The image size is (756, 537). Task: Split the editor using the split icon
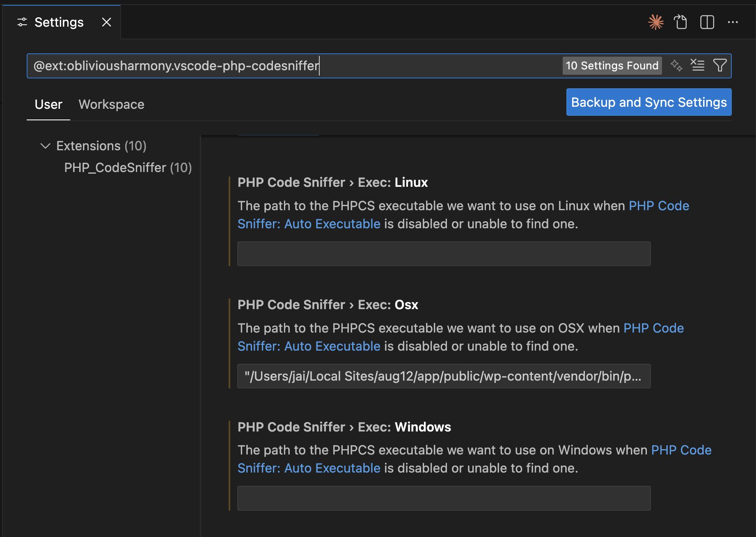pos(707,22)
